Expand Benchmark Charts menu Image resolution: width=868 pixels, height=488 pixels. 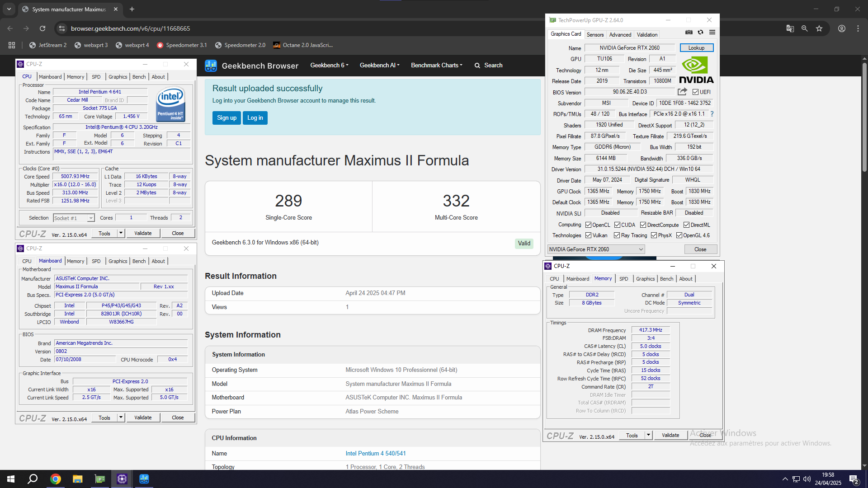(437, 66)
